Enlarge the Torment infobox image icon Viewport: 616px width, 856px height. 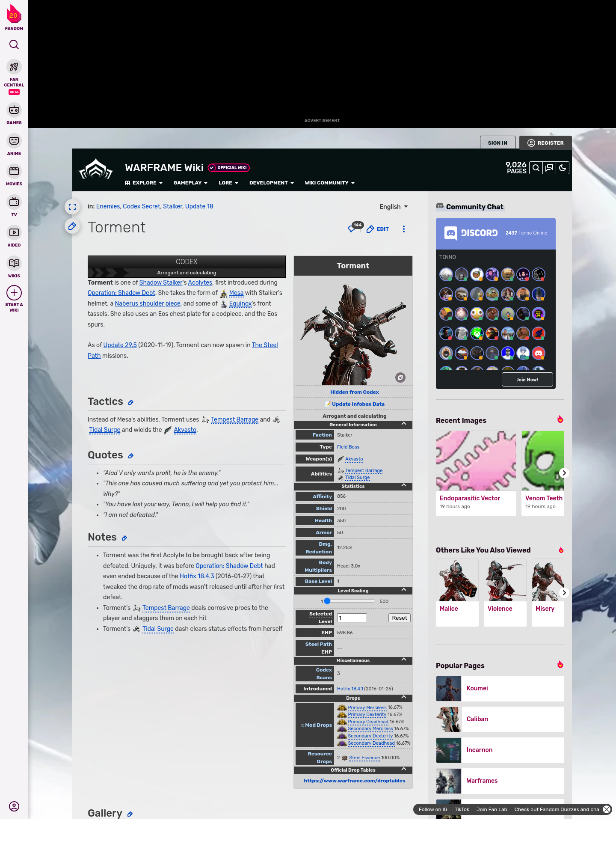click(x=400, y=377)
